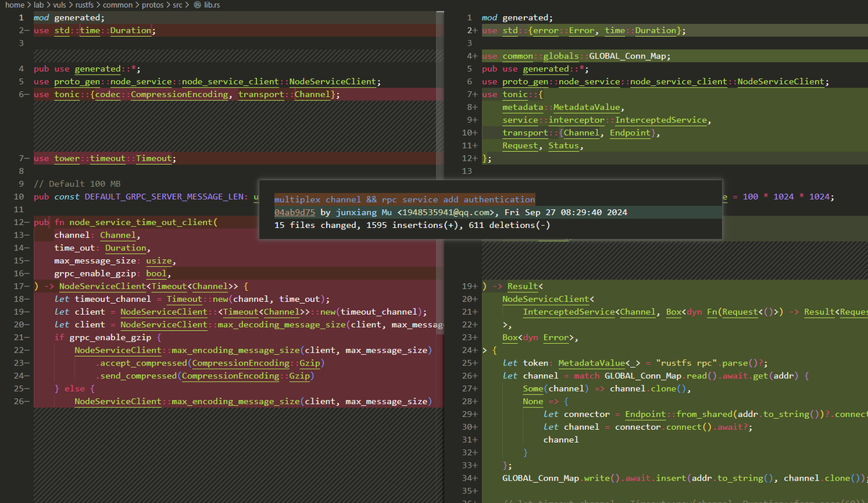Click the Rust file icon beside lib.rs
This screenshot has height=503, width=868.
(197, 5)
